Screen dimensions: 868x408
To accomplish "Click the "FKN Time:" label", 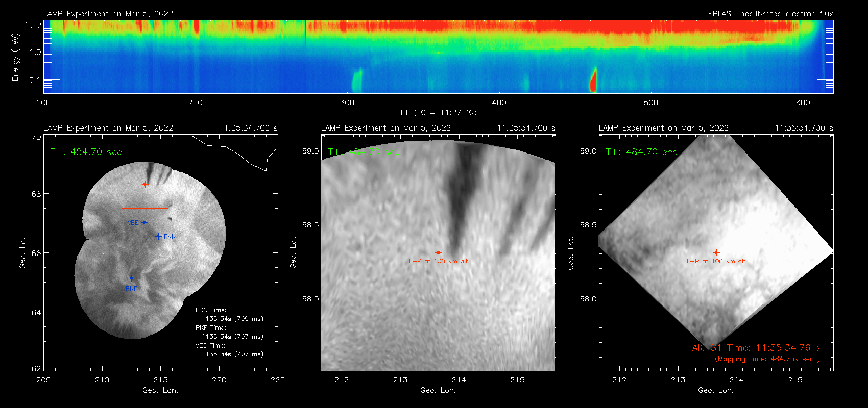I will pyautogui.click(x=211, y=310).
